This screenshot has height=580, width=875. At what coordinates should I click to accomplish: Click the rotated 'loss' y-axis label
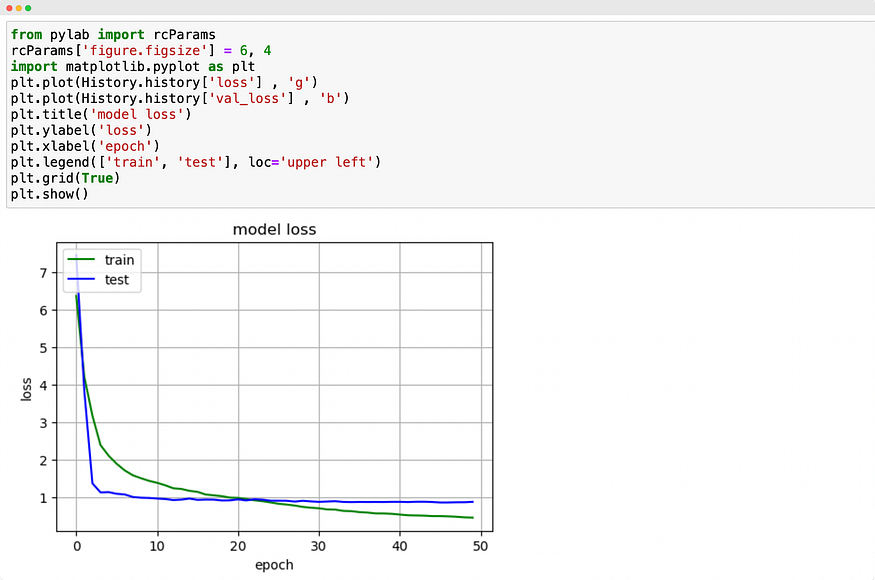[x=26, y=389]
